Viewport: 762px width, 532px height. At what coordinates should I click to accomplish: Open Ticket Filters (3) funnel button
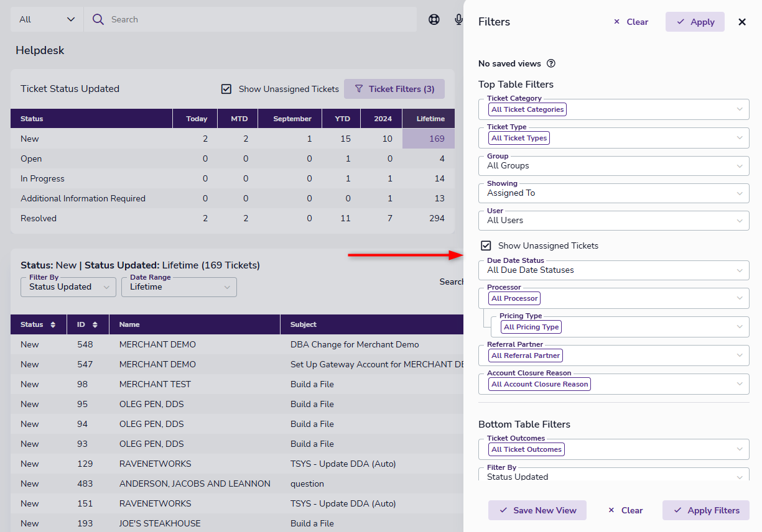click(394, 89)
